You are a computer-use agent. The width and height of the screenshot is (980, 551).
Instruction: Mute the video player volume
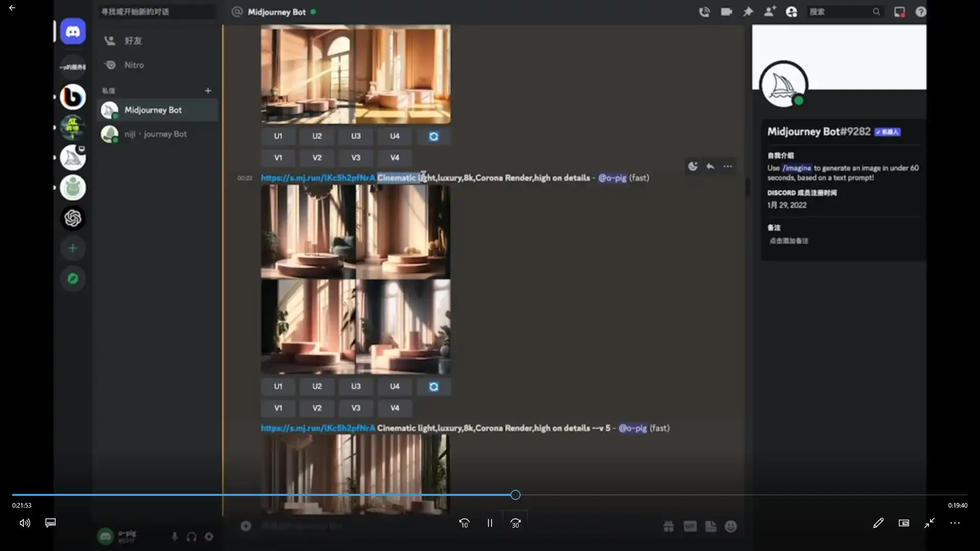(x=24, y=523)
